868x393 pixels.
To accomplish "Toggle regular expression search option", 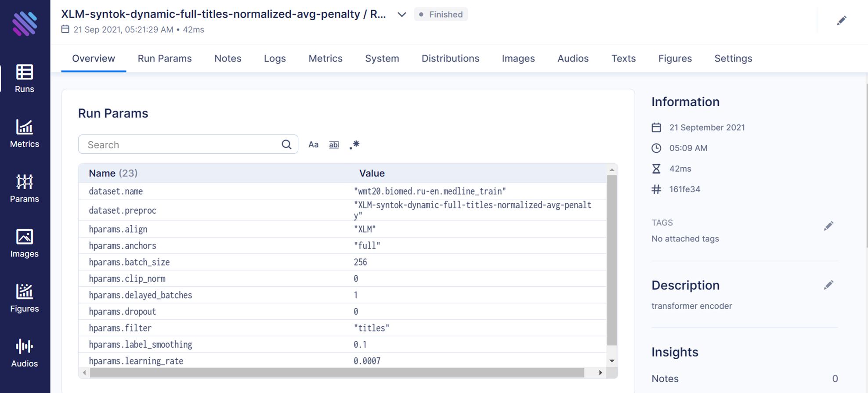I will point(354,144).
